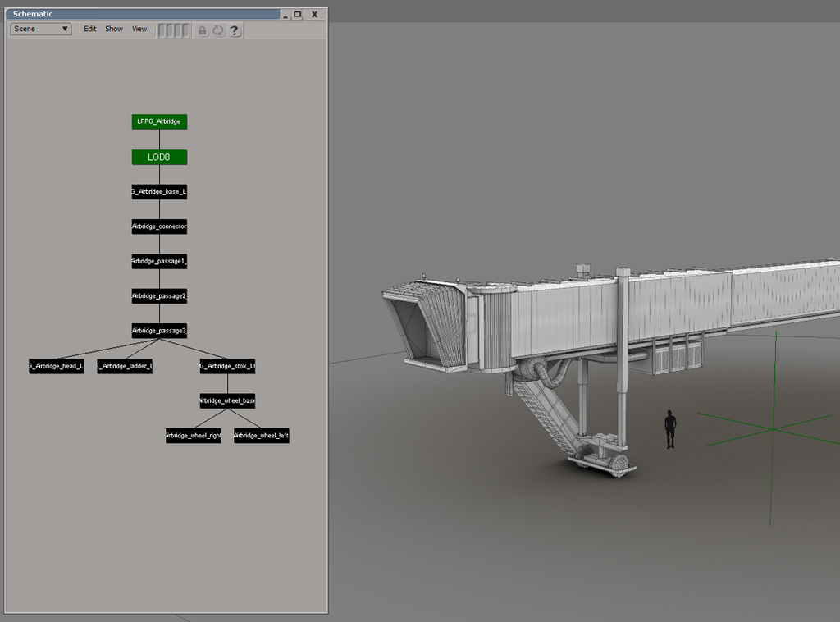The width and height of the screenshot is (840, 622).
Task: Open the Show menu
Action: click(x=113, y=29)
